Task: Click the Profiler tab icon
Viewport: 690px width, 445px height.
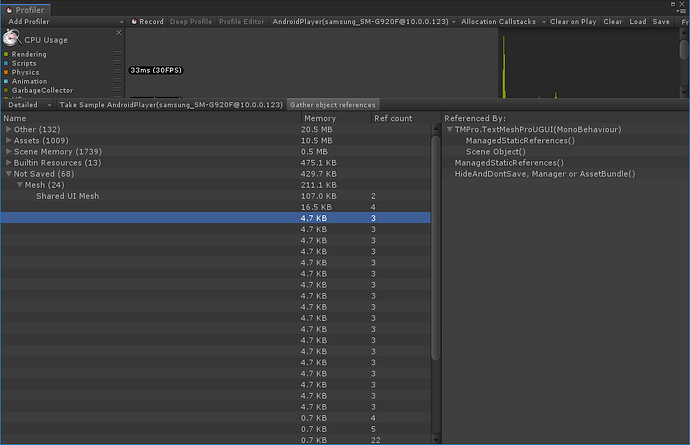Action: point(9,10)
